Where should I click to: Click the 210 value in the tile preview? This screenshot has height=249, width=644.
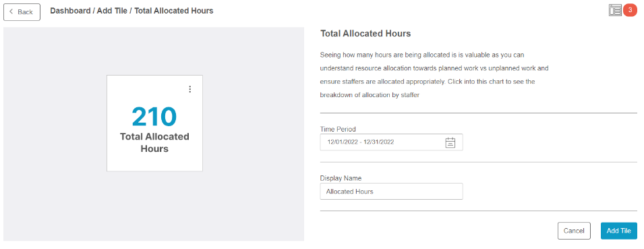[154, 117]
